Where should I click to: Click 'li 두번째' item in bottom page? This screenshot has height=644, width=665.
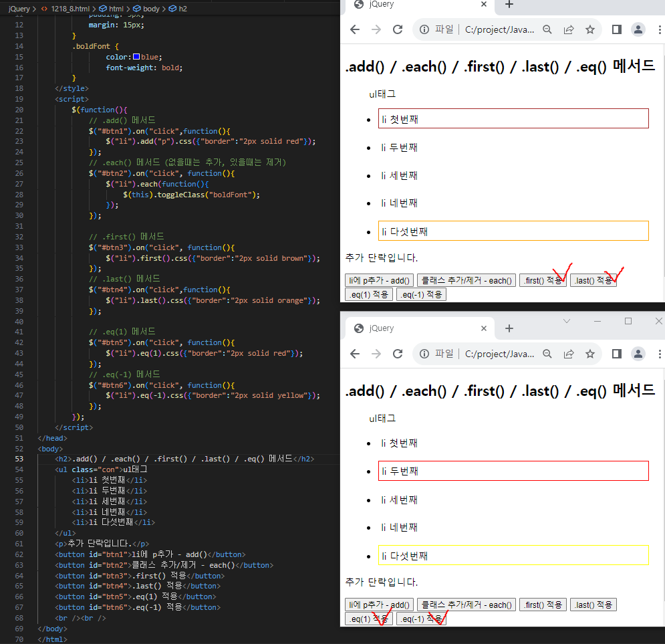tap(513, 471)
